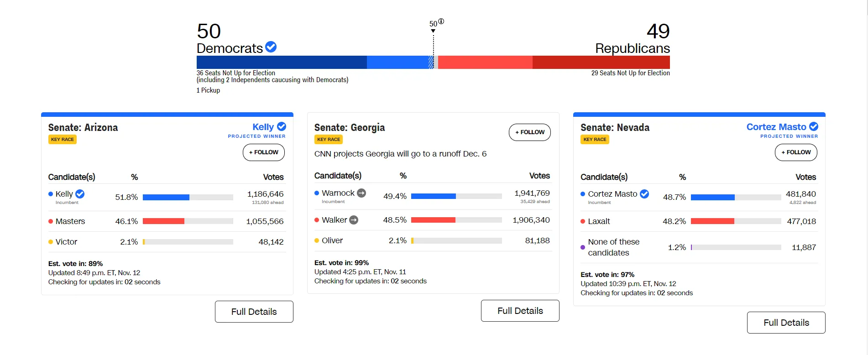Follow the Nevada Senate race
Screen dimensions: 868x355
tap(796, 152)
